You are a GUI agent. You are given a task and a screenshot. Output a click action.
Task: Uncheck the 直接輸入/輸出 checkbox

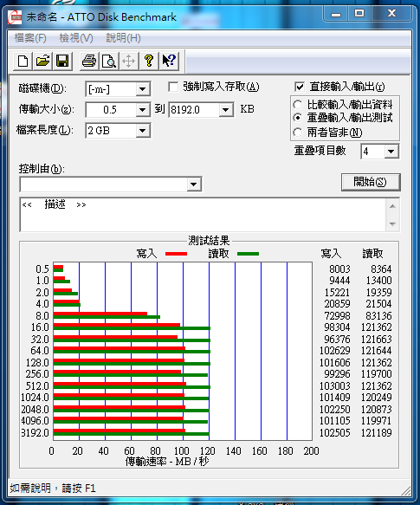(300, 87)
